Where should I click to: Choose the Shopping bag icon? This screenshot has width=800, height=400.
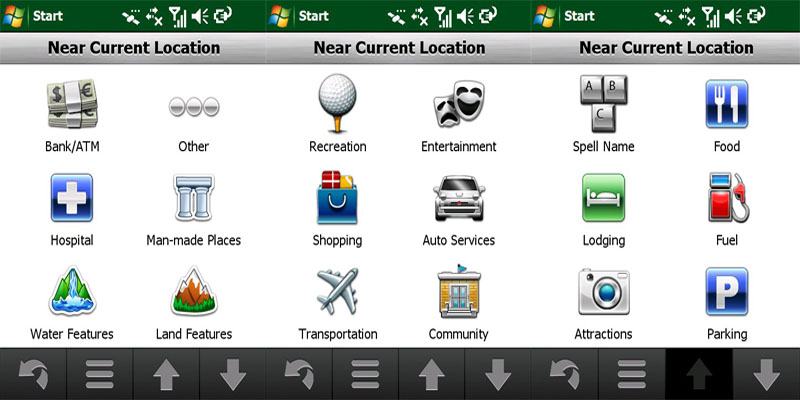[x=337, y=197]
